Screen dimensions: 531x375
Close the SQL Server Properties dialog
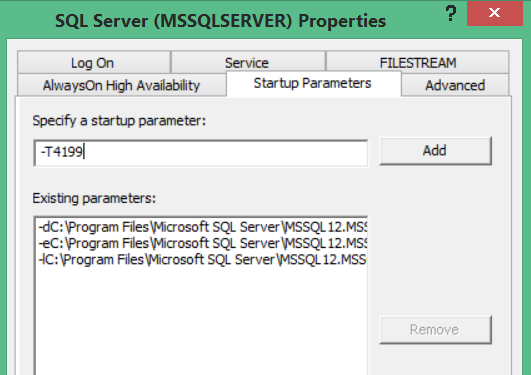[x=494, y=13]
